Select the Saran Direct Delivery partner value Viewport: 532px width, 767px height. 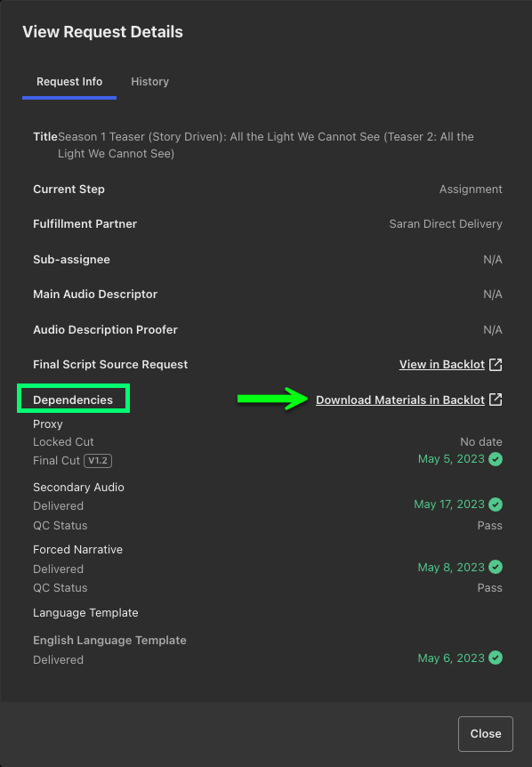pyautogui.click(x=446, y=224)
